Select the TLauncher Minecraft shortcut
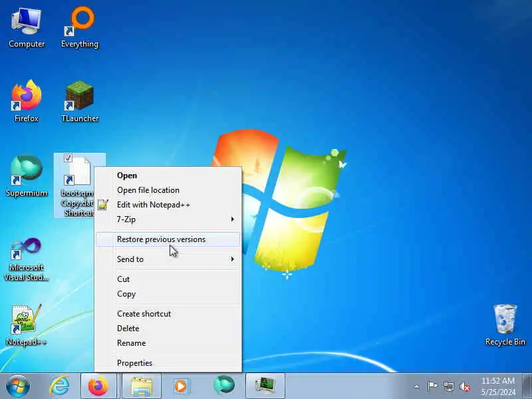The width and height of the screenshot is (532, 399). (80, 102)
